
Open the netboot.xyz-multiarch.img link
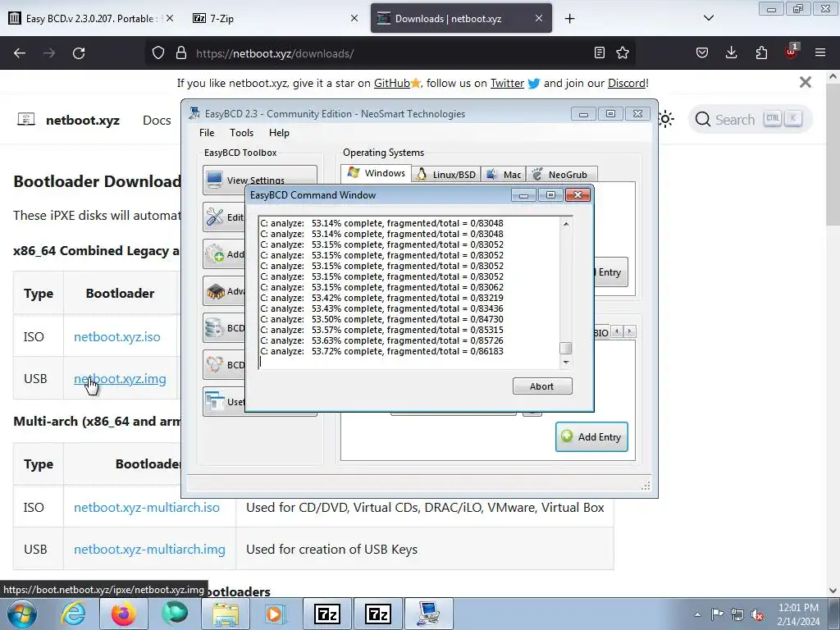149,549
